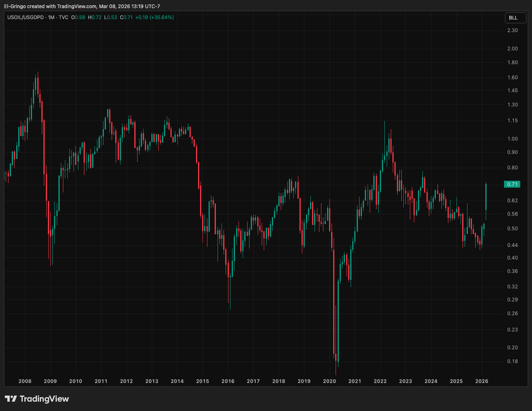Viewport: 532px width, 411px height.
Task: Click the 1.60 price axis label
Action: coord(513,78)
